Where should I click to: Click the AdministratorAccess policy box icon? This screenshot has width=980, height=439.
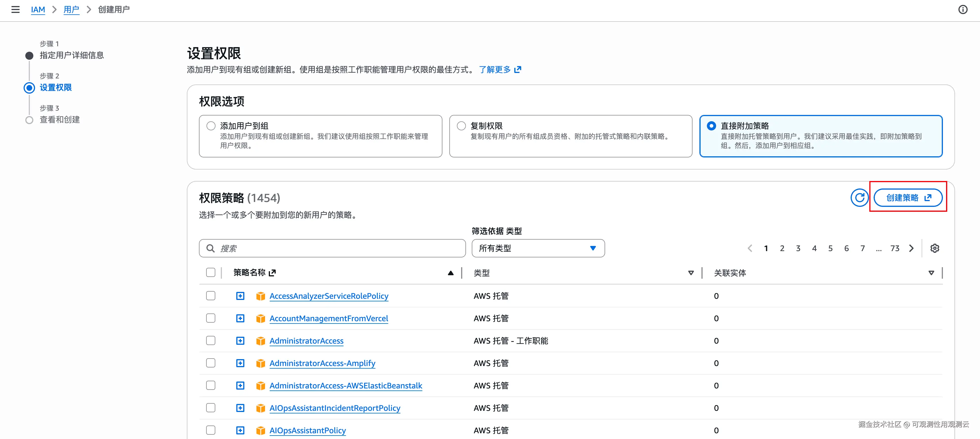click(x=260, y=341)
